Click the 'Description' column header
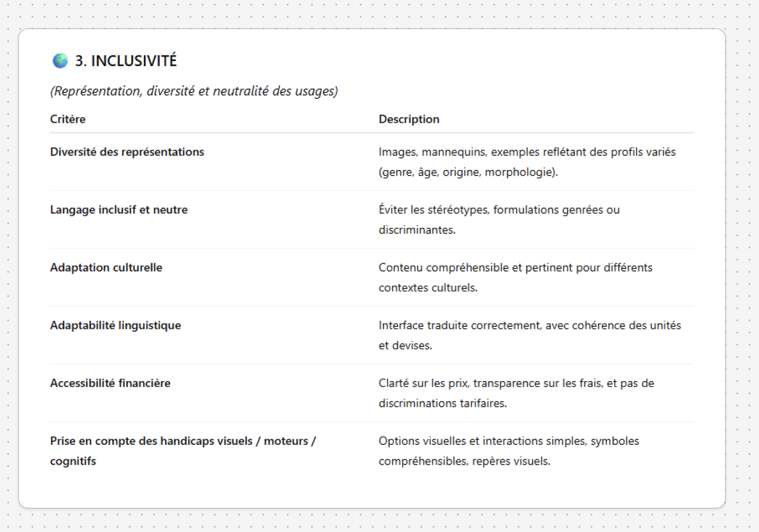Viewport: 759px width, 532px height. pos(409,119)
